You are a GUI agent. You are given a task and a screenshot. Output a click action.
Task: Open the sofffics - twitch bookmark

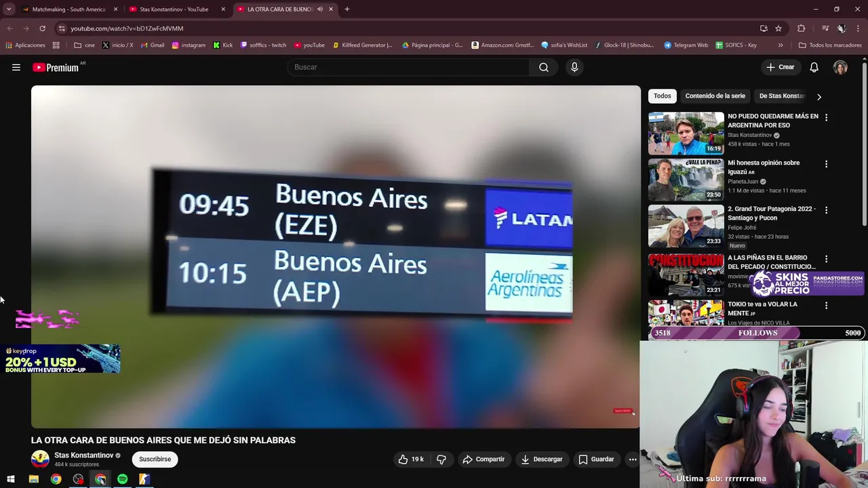click(263, 45)
